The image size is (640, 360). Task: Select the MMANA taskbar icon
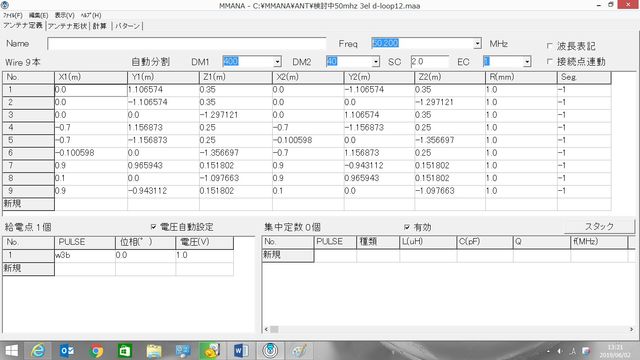coord(270,351)
